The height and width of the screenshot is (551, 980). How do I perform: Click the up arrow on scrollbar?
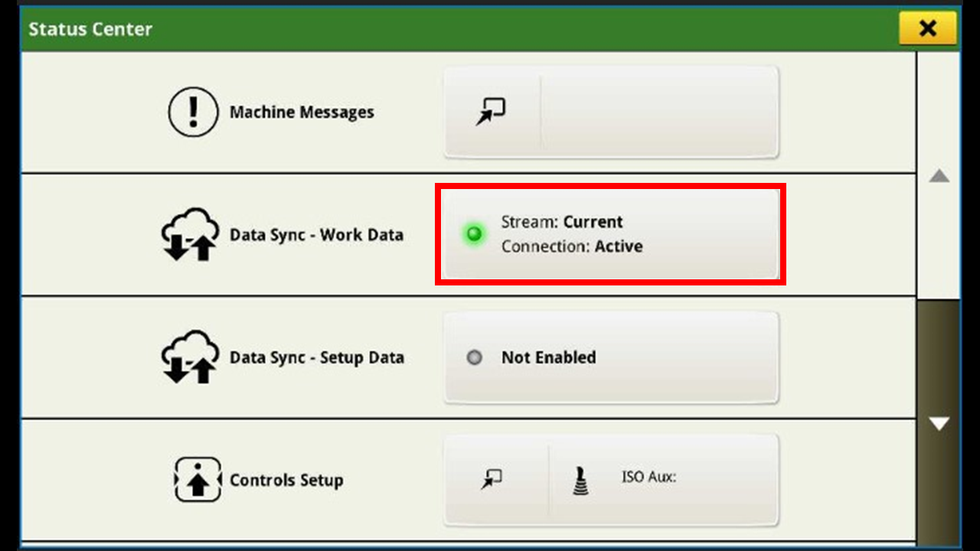tap(939, 176)
